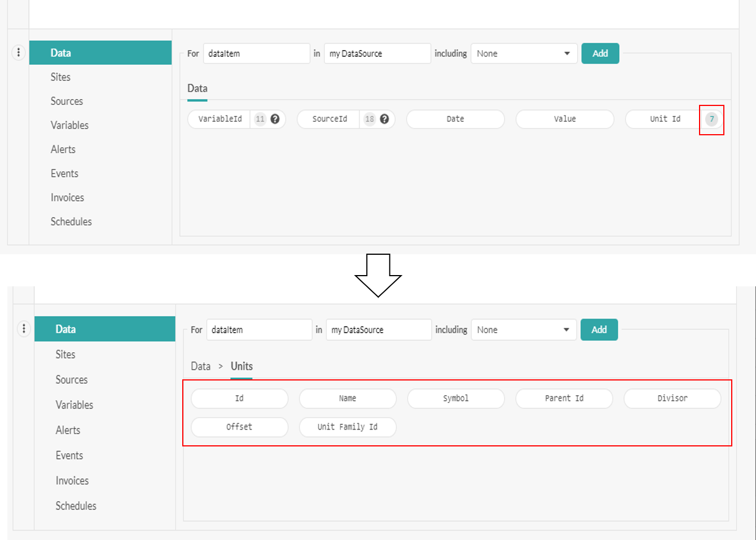
Task: Select the Unit Family Id field pill
Action: click(x=348, y=427)
